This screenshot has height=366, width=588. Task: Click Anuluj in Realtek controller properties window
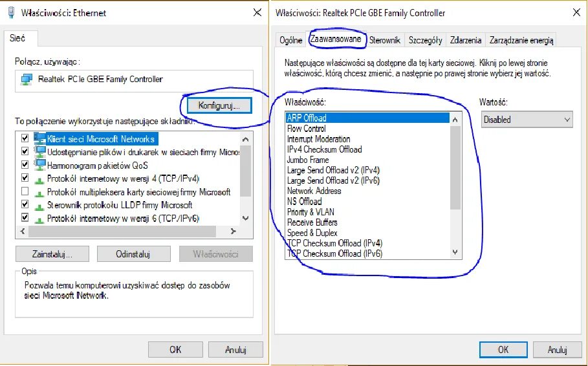[557, 349]
